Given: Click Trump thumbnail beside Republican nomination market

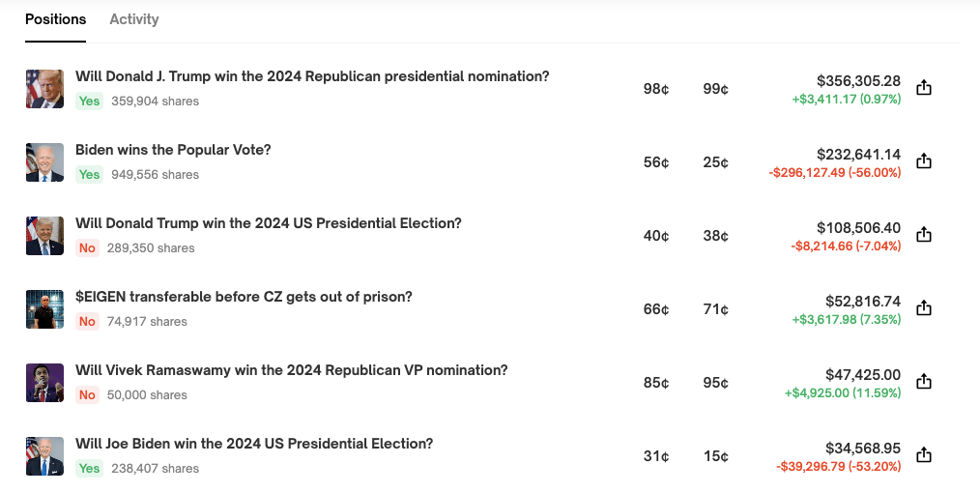Looking at the screenshot, I should [x=44, y=89].
